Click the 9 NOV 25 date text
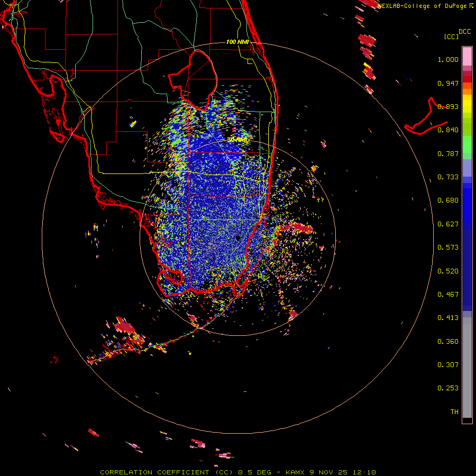The height and width of the screenshot is (476, 476). tap(328, 472)
